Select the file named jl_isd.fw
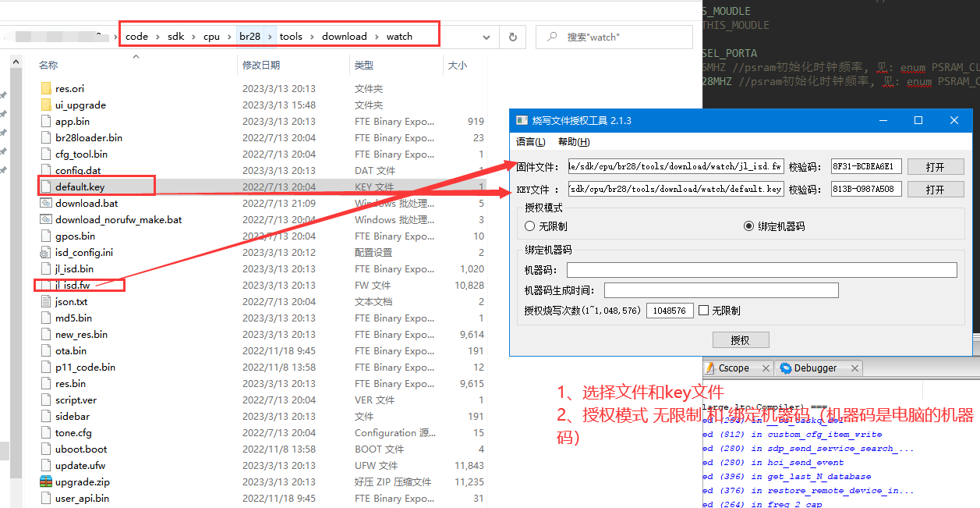This screenshot has width=980, height=508. point(73,286)
